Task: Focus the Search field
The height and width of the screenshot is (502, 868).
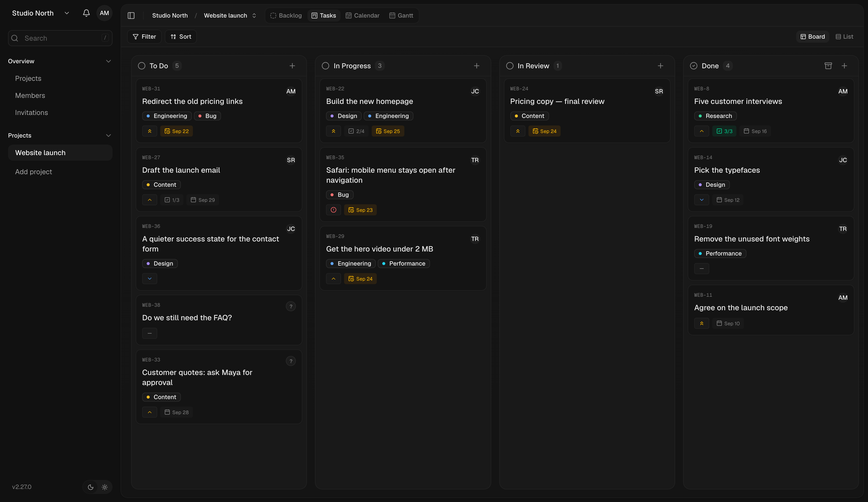Action: click(x=60, y=38)
